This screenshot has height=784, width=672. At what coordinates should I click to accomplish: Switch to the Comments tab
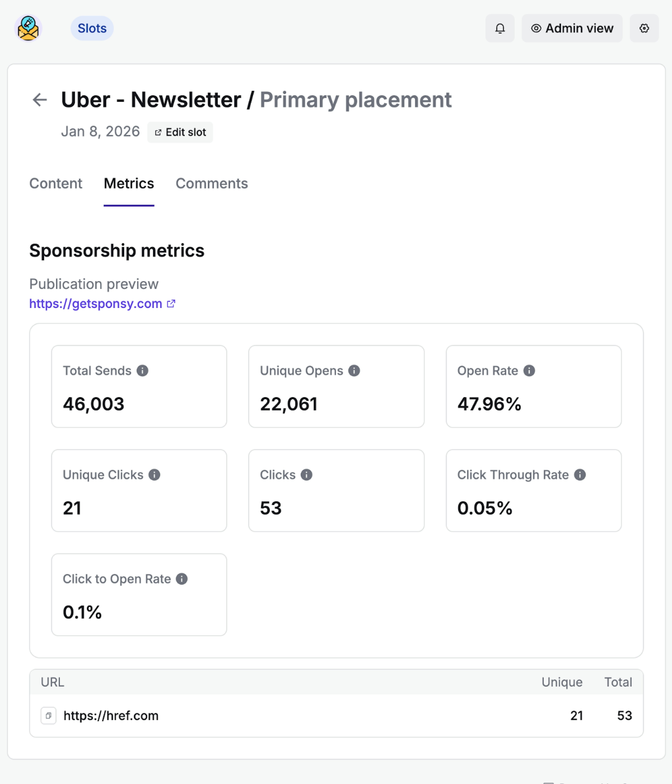[212, 184]
